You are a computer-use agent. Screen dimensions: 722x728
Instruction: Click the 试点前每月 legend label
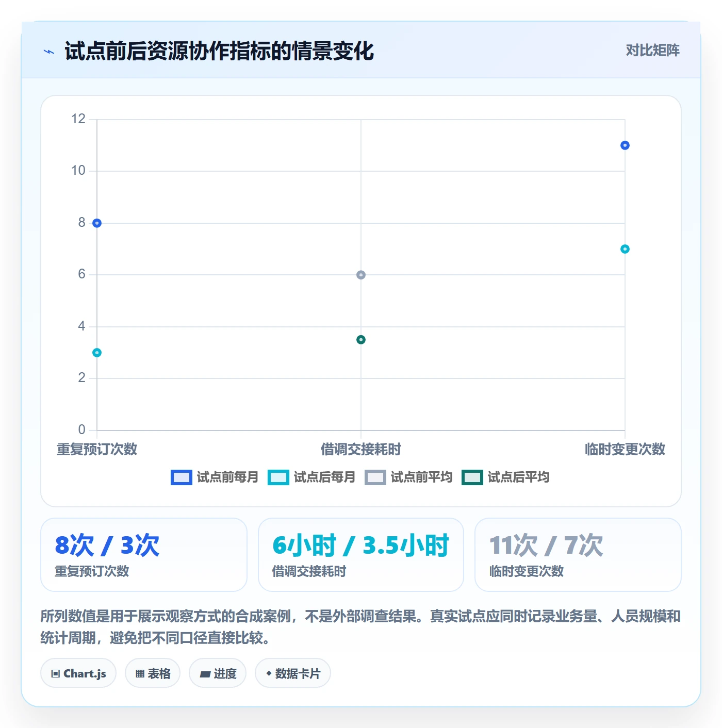[227, 477]
